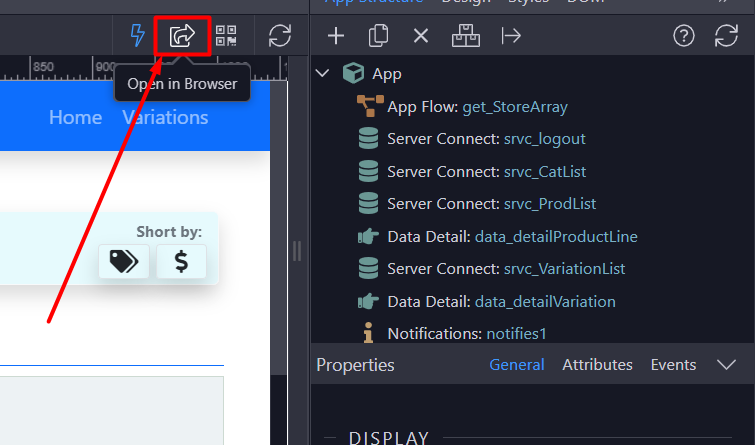Sort by price dollar button
755x445 pixels.
(182, 262)
